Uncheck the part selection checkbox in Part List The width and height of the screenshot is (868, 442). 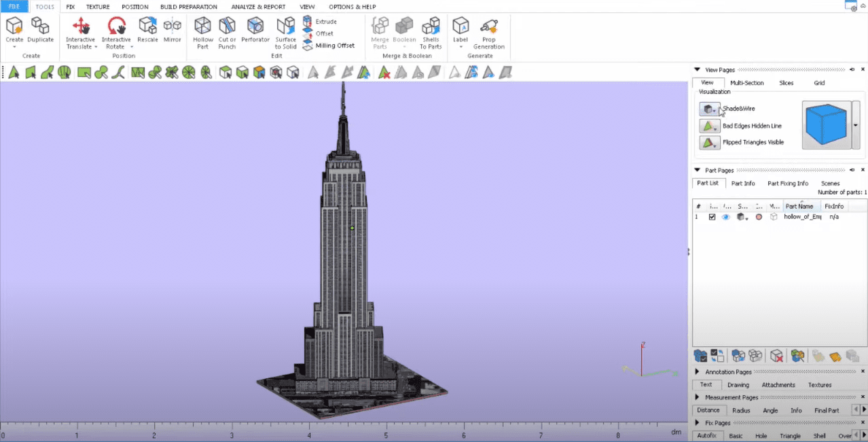tap(712, 217)
